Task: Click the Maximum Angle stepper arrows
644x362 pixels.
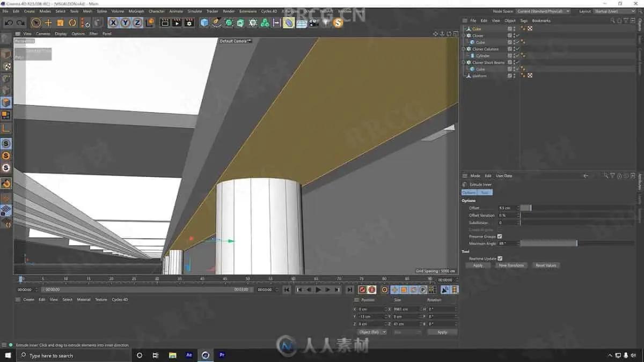Action: point(518,243)
